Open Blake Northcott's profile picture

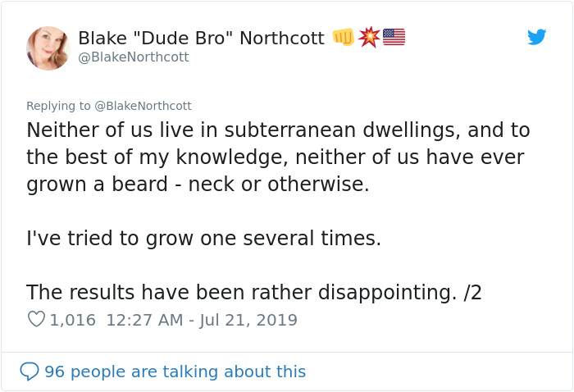pos(48,48)
